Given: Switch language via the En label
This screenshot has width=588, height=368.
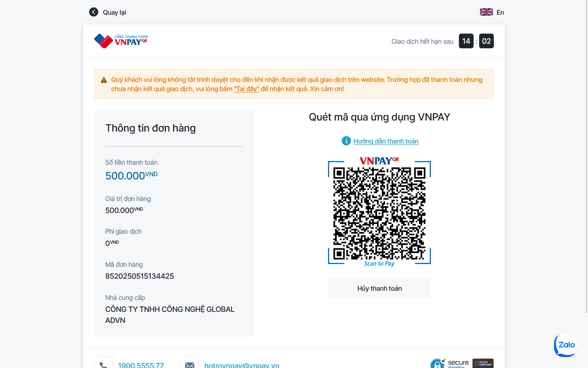Looking at the screenshot, I should pyautogui.click(x=500, y=12).
